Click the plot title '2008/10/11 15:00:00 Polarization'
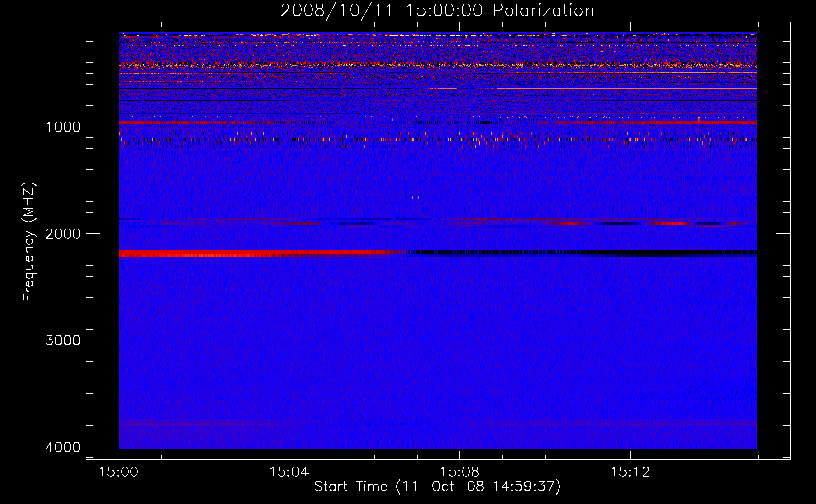The height and width of the screenshot is (504, 816). tap(437, 10)
